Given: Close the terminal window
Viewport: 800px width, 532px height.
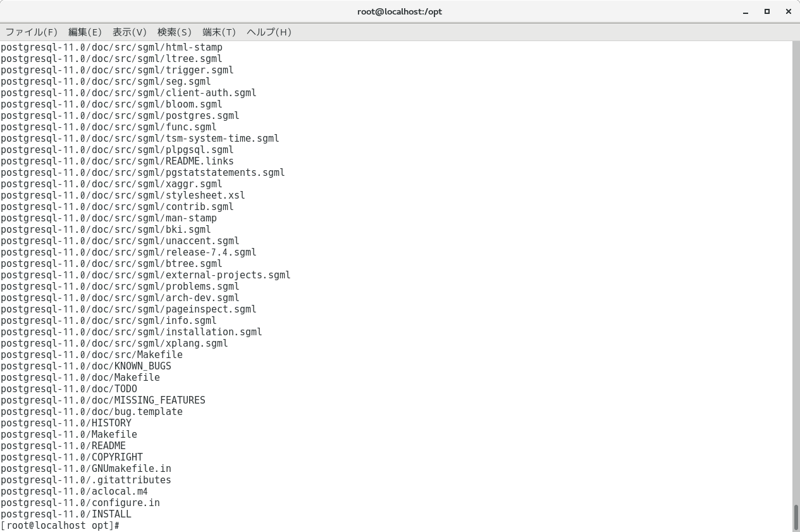Looking at the screenshot, I should click(788, 11).
